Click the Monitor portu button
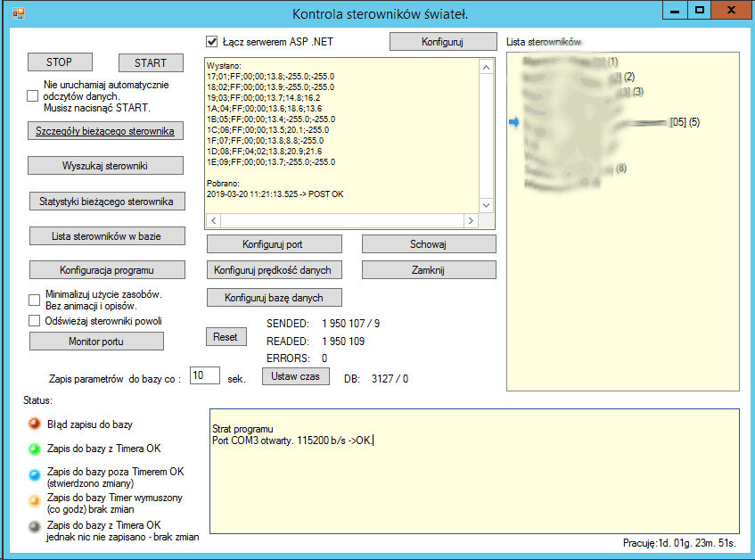Viewport: 755px width, 560px height. click(96, 342)
